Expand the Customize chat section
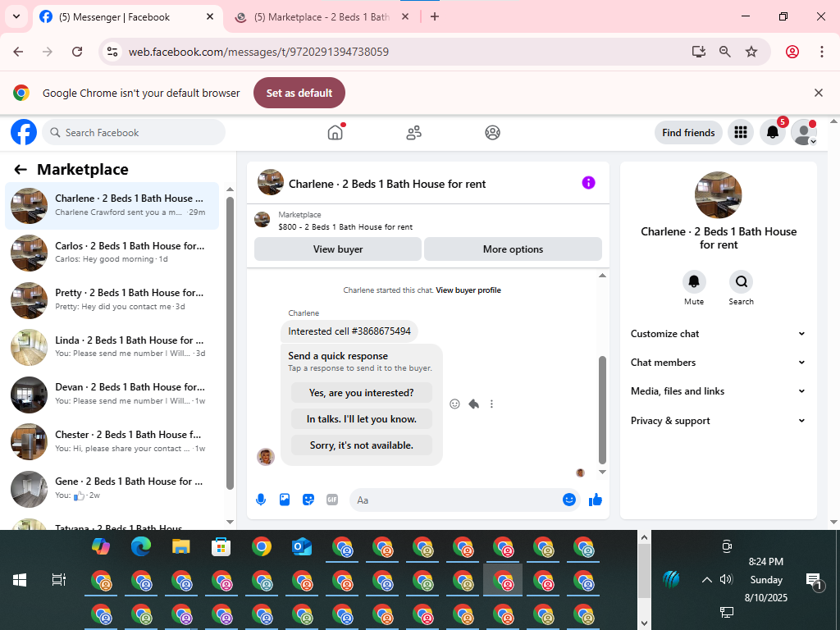The width and height of the screenshot is (840, 630). 718,334
